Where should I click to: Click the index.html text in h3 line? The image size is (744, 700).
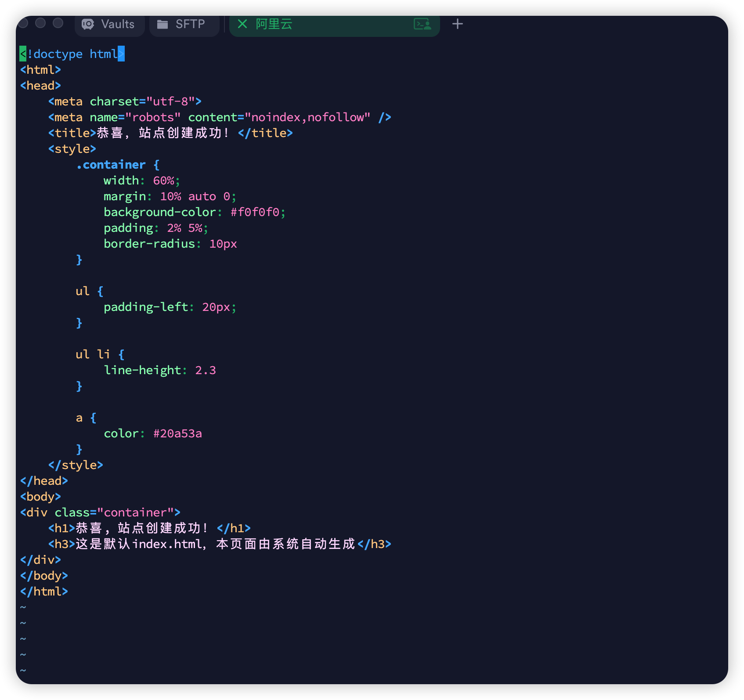(x=167, y=545)
